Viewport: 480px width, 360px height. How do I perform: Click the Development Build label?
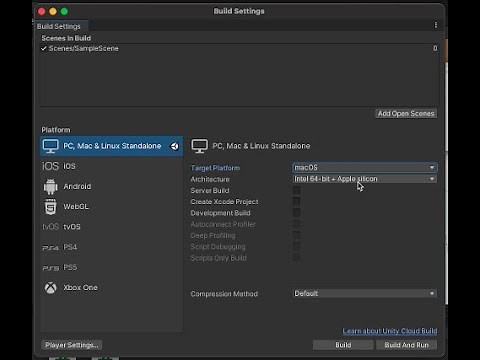[220, 213]
